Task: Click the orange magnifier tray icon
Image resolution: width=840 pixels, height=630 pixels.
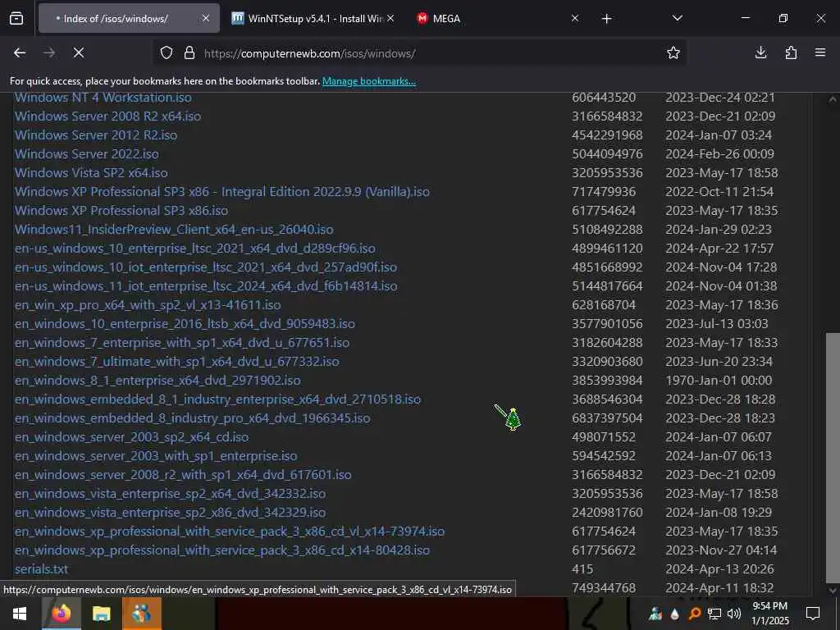Action: (694, 614)
